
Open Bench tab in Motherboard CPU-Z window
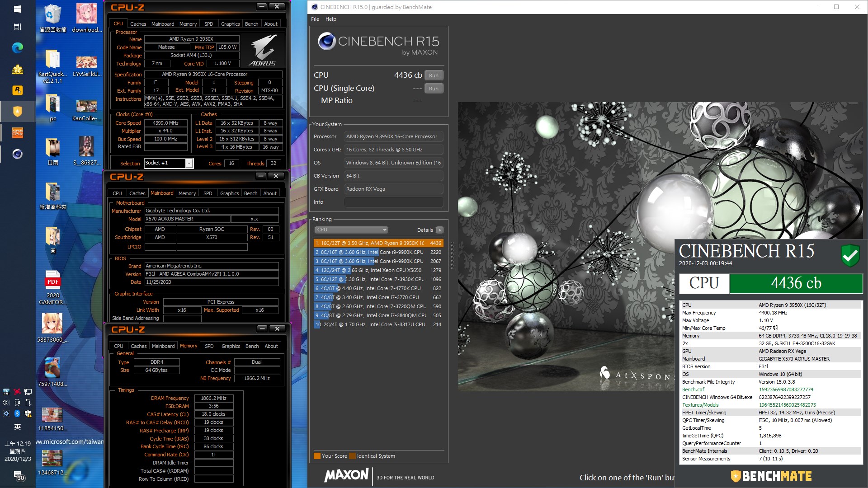click(x=250, y=193)
